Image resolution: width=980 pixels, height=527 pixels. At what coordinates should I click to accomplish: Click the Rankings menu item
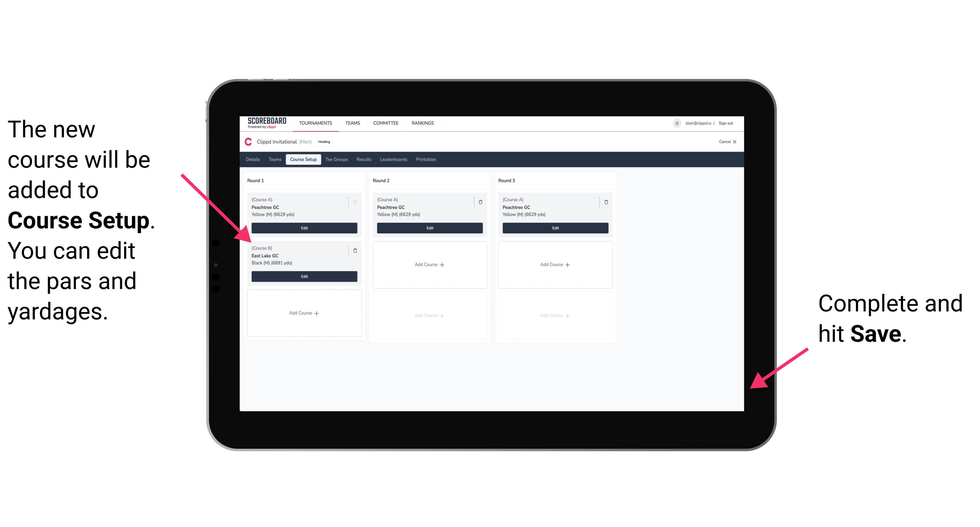[424, 123]
